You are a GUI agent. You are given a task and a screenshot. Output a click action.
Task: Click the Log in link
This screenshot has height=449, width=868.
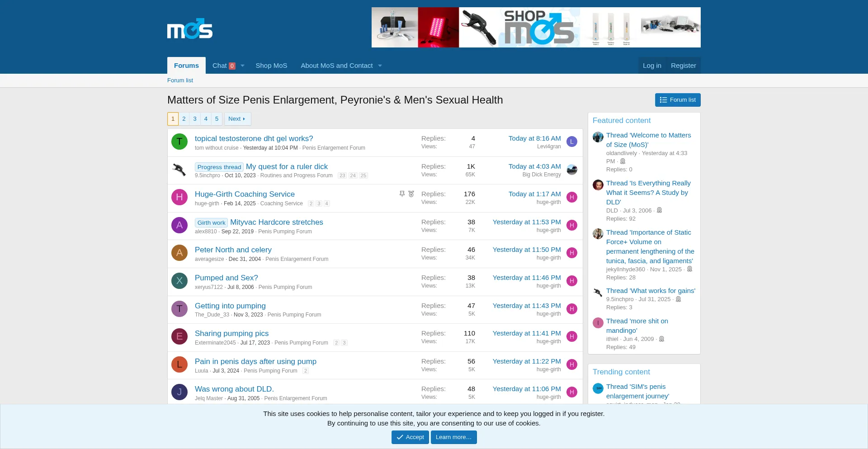[652, 66]
